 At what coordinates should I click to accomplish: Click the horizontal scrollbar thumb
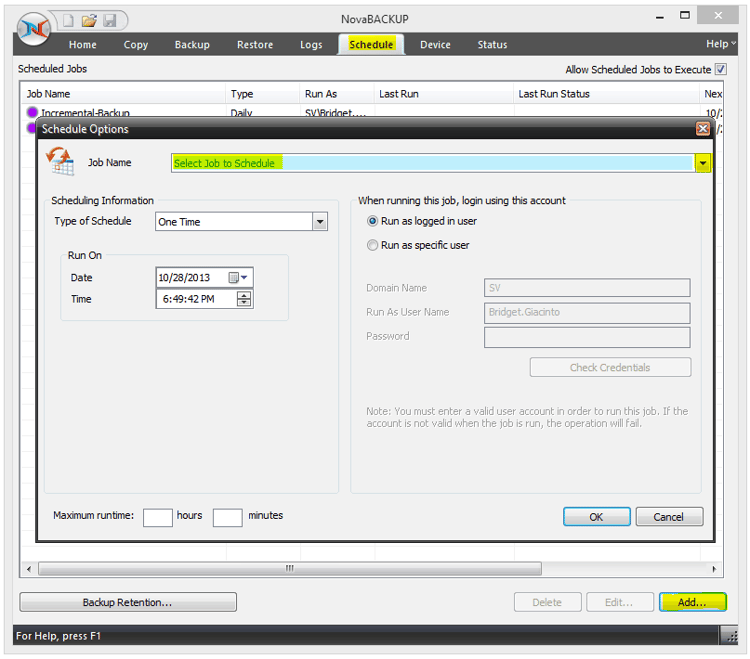click(290, 569)
